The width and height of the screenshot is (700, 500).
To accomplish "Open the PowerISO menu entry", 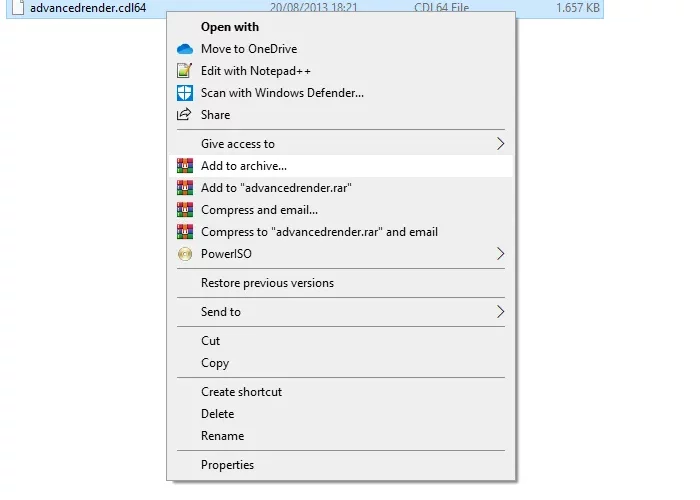I will (x=341, y=254).
